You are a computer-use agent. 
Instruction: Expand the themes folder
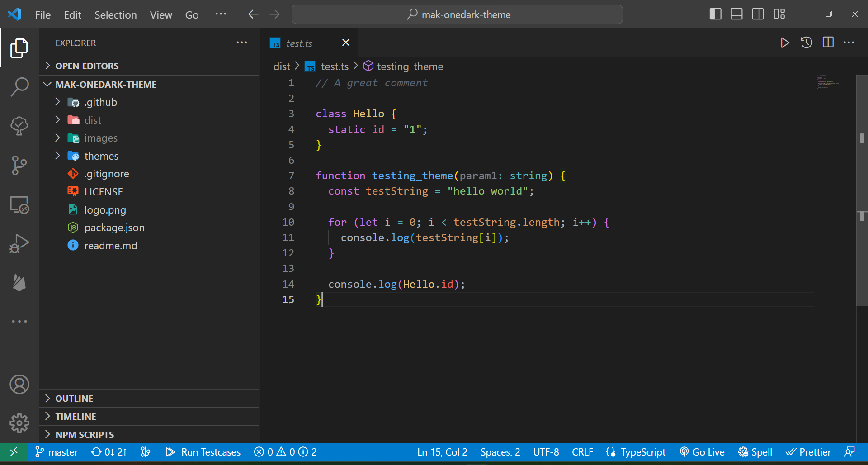tap(101, 156)
